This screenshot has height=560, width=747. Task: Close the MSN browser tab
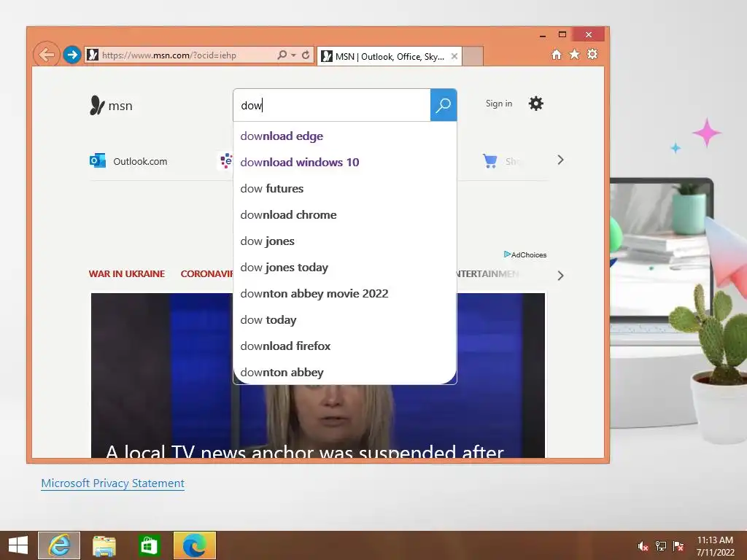click(x=454, y=56)
